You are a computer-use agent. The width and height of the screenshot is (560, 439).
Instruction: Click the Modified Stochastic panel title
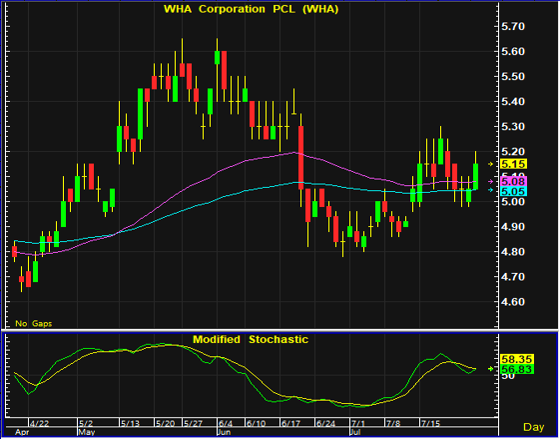tap(250, 339)
